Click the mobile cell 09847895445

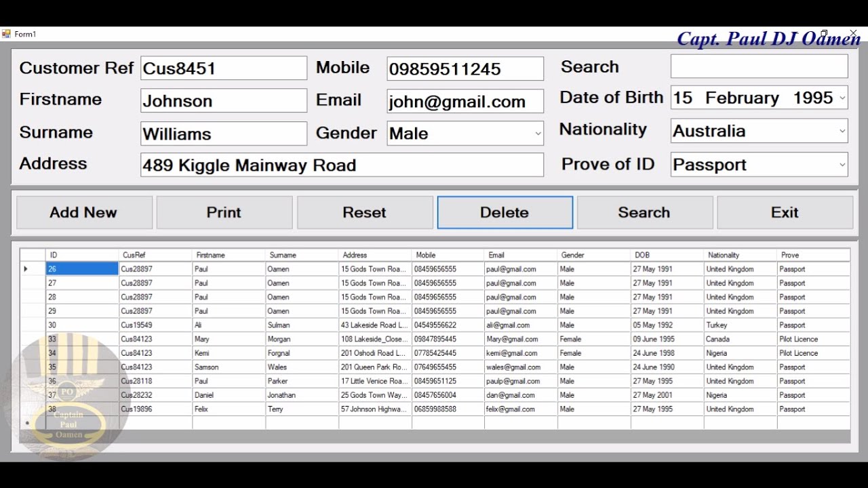click(448, 339)
